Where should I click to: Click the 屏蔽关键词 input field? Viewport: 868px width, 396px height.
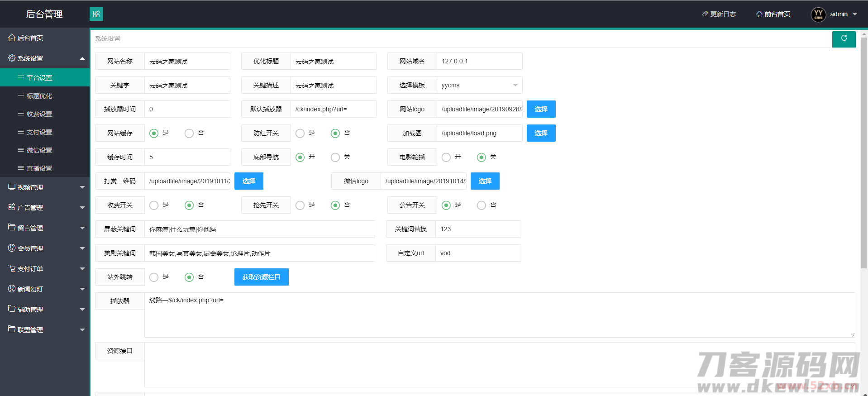[x=259, y=229]
